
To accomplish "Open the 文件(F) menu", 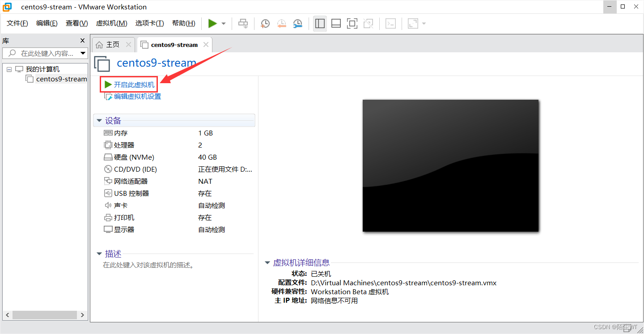I will pos(17,23).
